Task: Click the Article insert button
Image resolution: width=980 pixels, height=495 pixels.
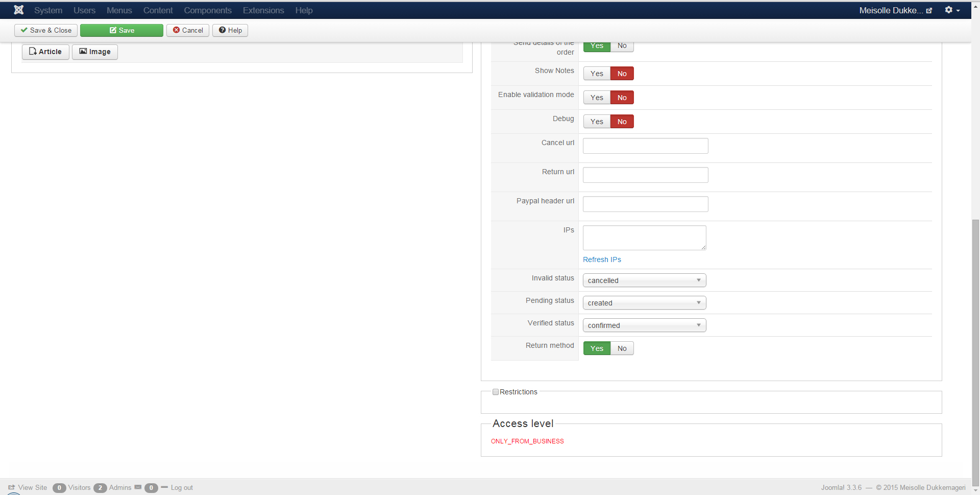Action: [45, 52]
